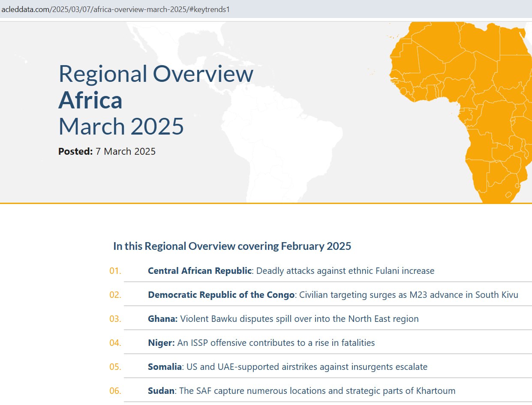Click 'In this Regional Overview' section heading
Screen dimensions: 532x405
[x=232, y=246]
